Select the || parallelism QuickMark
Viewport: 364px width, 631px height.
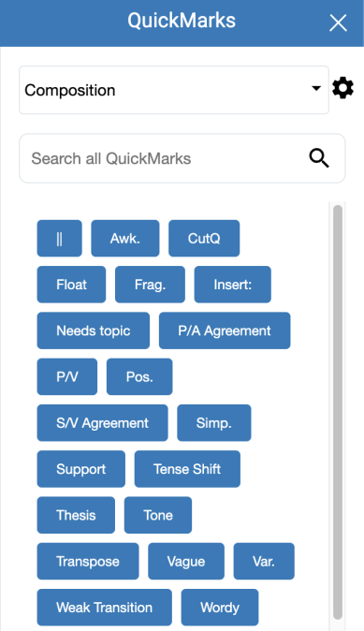click(60, 238)
